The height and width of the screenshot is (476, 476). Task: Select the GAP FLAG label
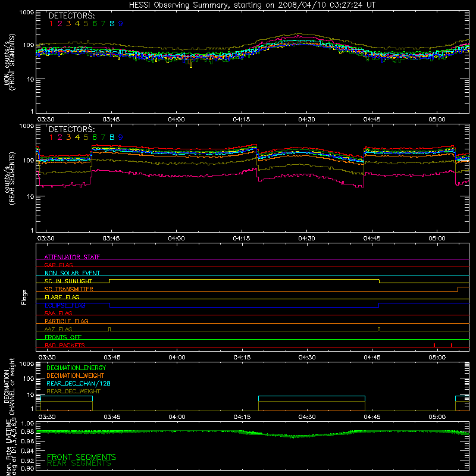(58, 265)
